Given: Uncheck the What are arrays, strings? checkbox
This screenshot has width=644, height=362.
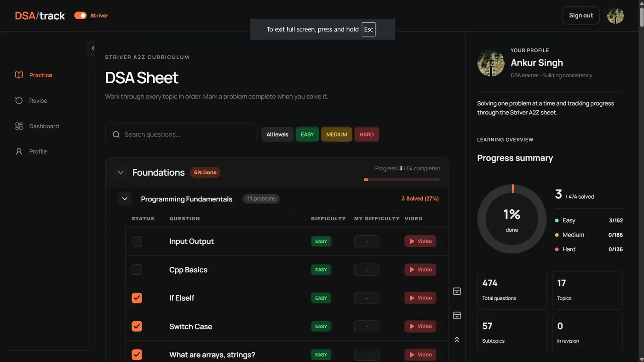Looking at the screenshot, I should 137,355.
